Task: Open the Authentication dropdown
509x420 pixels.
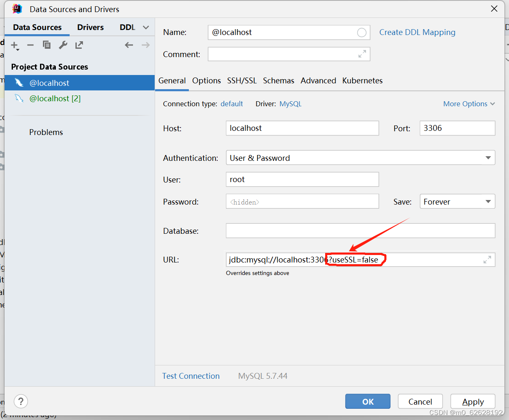Action: pyautogui.click(x=361, y=158)
